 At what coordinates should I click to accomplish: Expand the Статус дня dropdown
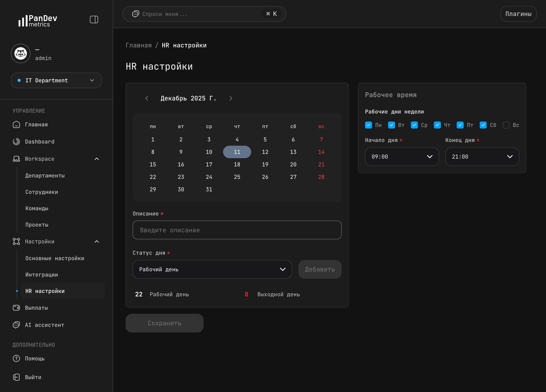pos(212,269)
